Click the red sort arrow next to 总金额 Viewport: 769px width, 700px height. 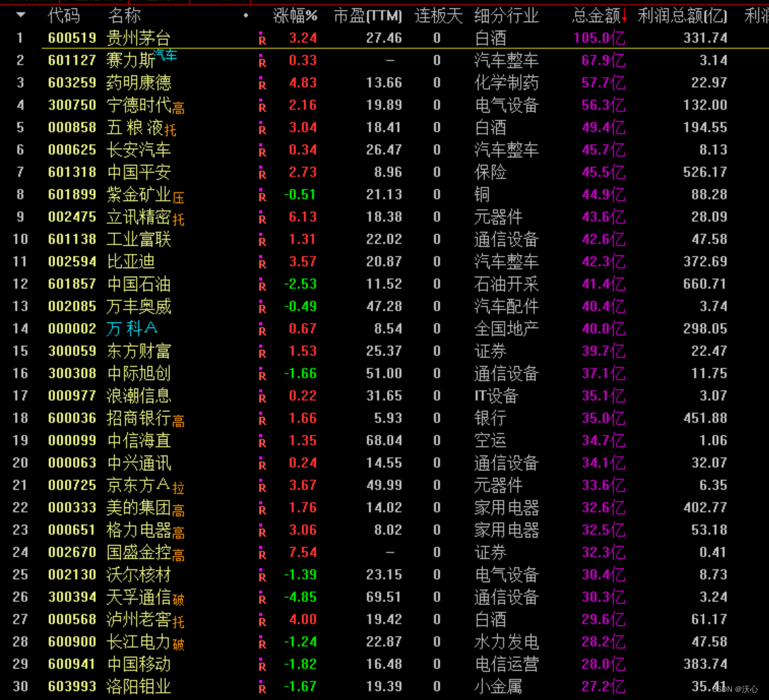coord(624,17)
